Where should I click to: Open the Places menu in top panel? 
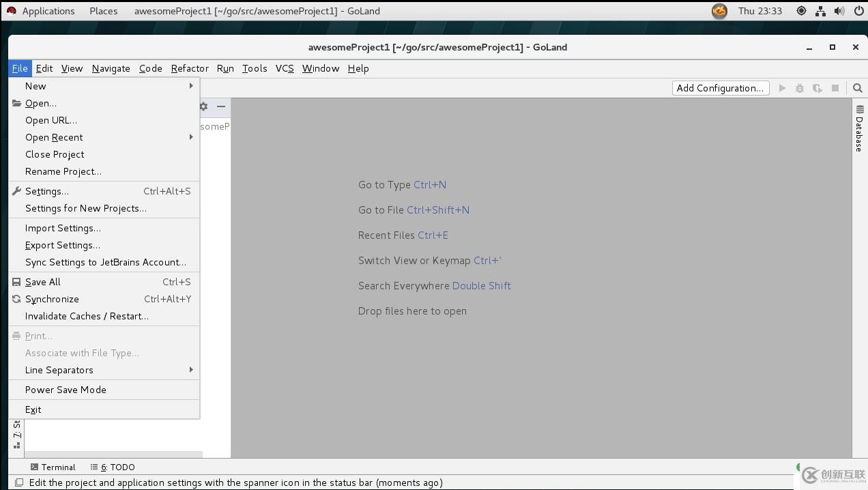(x=104, y=11)
